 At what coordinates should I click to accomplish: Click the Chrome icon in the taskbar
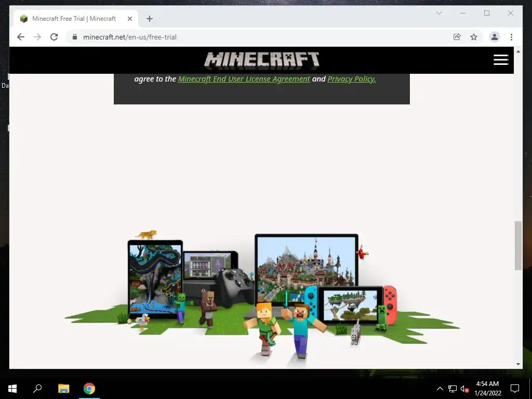pos(89,389)
